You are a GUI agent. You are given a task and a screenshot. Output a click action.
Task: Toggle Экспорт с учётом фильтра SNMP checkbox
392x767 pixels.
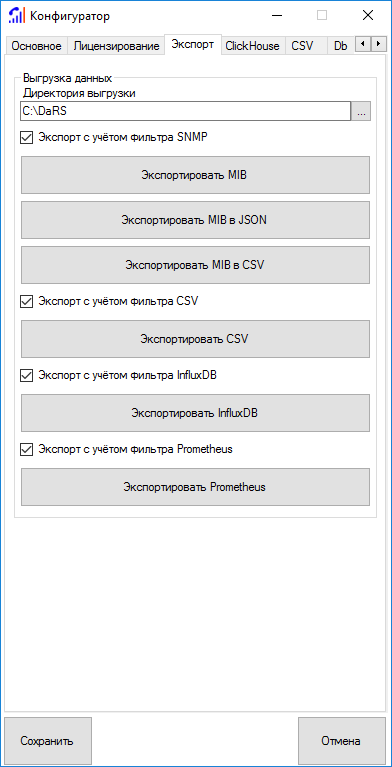pos(25,137)
